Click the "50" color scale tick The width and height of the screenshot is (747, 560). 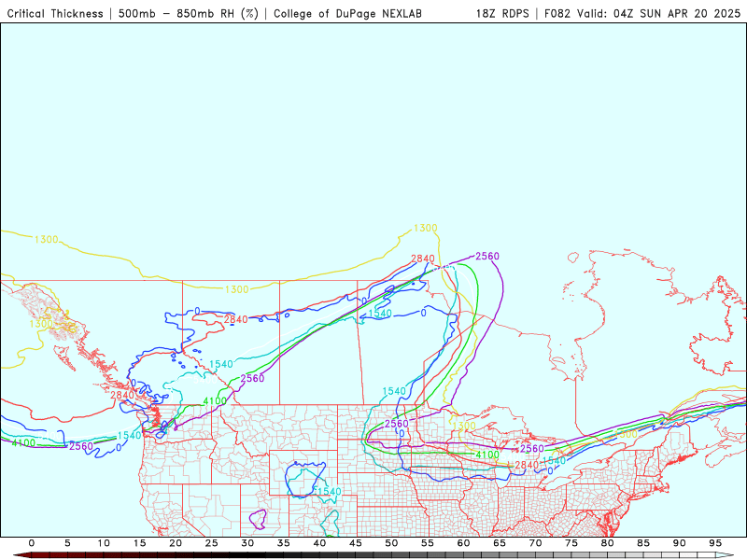coord(391,543)
